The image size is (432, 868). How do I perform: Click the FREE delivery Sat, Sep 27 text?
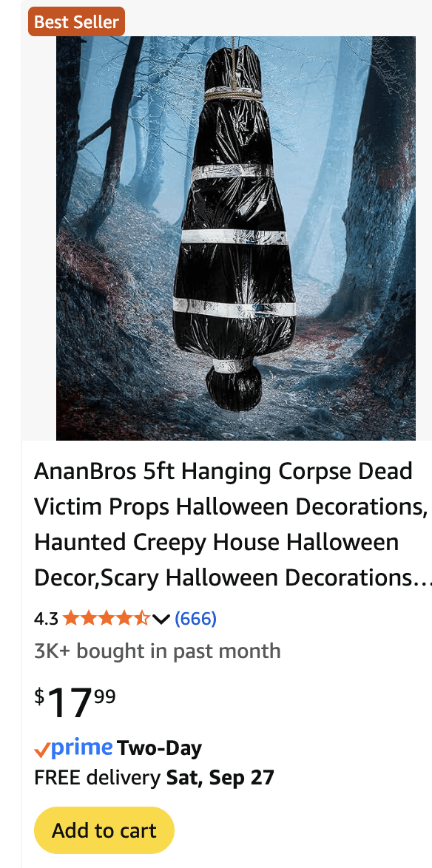coord(154,778)
